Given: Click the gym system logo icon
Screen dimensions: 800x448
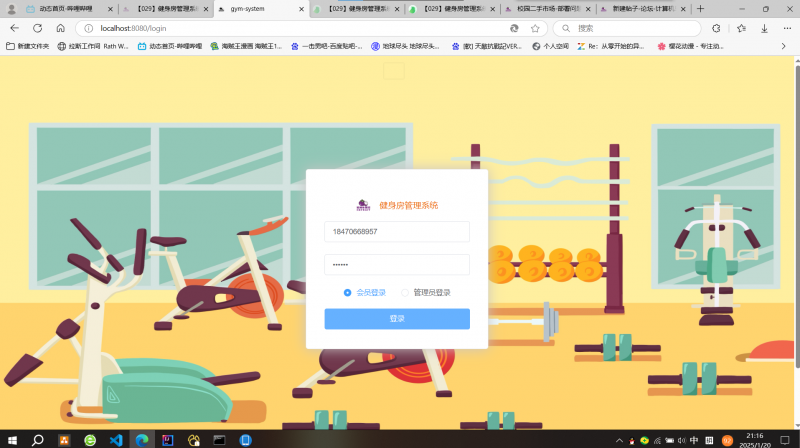Looking at the screenshot, I should point(363,205).
